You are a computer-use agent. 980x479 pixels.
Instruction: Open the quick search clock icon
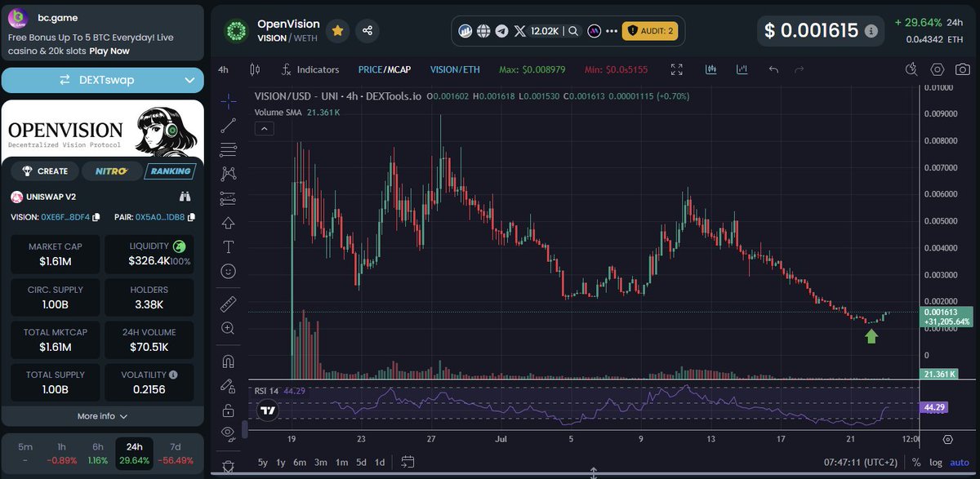pyautogui.click(x=911, y=69)
